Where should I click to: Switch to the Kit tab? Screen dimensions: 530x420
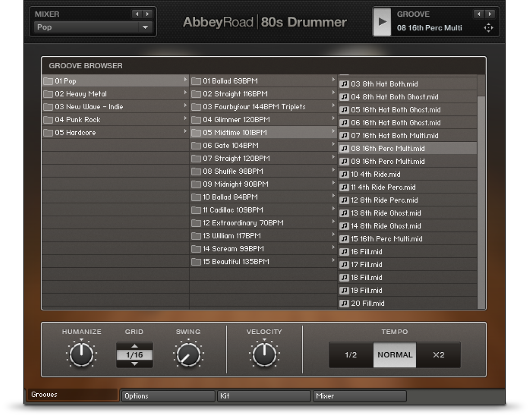(x=264, y=396)
